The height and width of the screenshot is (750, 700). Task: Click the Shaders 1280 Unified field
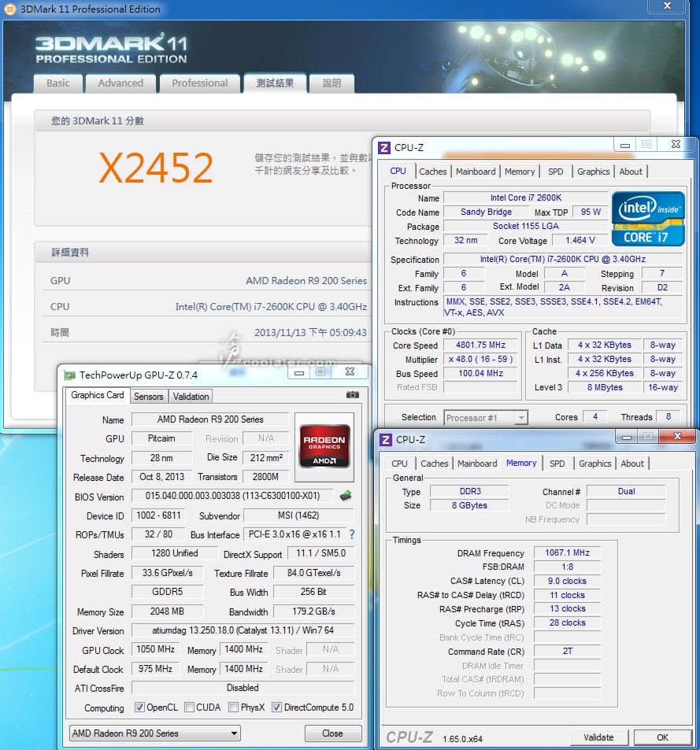click(174, 553)
